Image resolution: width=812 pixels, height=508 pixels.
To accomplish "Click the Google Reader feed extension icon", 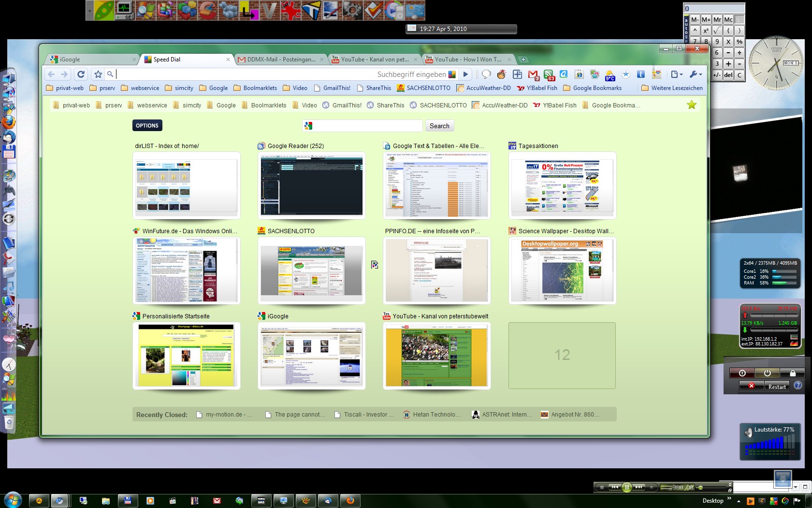I will pyautogui.click(x=549, y=75).
